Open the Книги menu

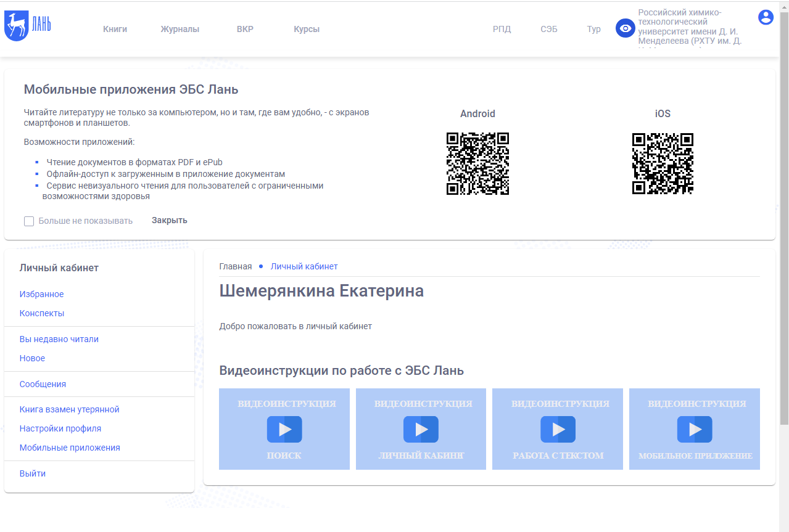click(115, 29)
